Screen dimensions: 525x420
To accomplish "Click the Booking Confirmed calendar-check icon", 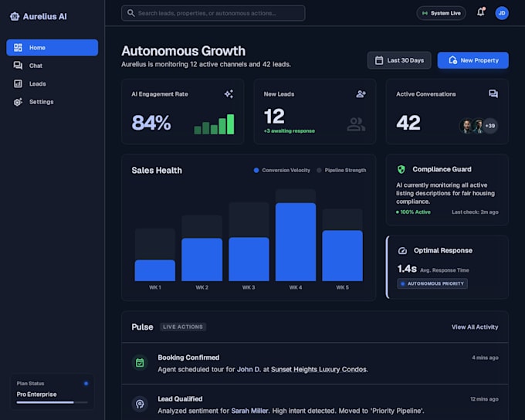I will (x=140, y=363).
